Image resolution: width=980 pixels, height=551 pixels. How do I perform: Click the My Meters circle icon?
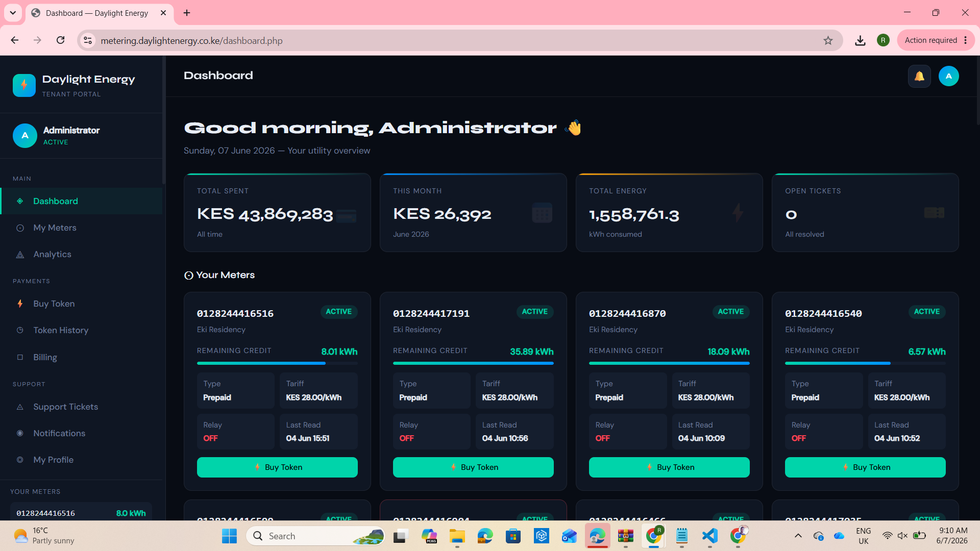coord(20,228)
